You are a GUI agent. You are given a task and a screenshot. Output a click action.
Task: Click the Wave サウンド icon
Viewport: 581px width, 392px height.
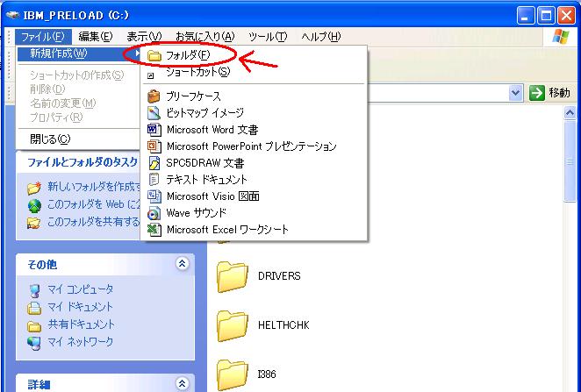point(154,213)
